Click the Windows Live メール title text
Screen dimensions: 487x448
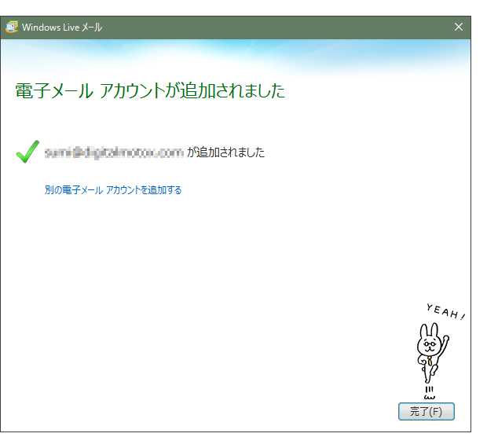pyautogui.click(x=62, y=28)
